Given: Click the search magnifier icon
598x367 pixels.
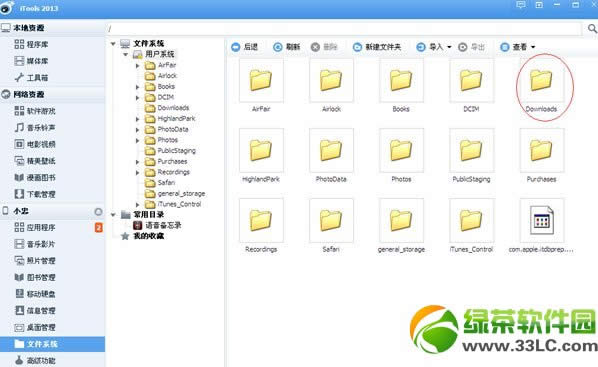Looking at the screenshot, I should (592, 29).
